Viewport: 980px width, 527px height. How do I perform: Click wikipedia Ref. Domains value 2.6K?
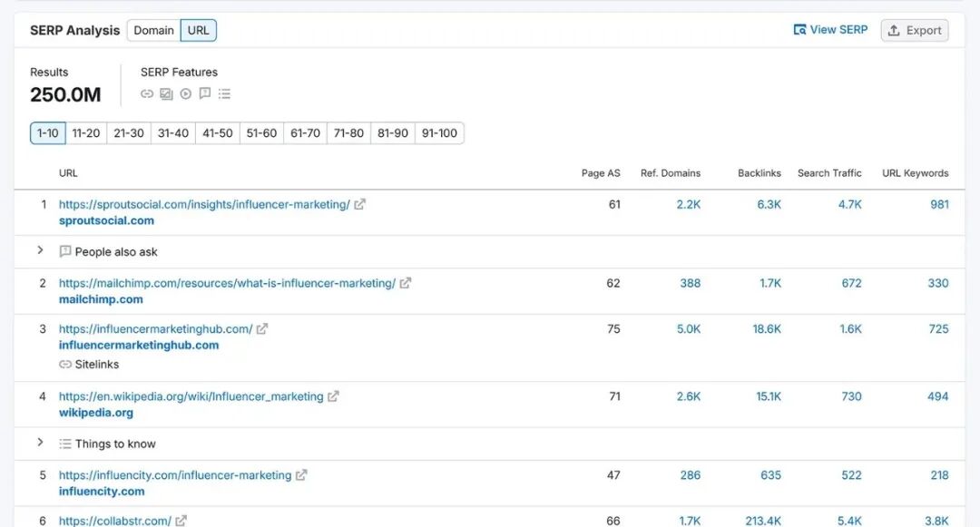click(688, 395)
